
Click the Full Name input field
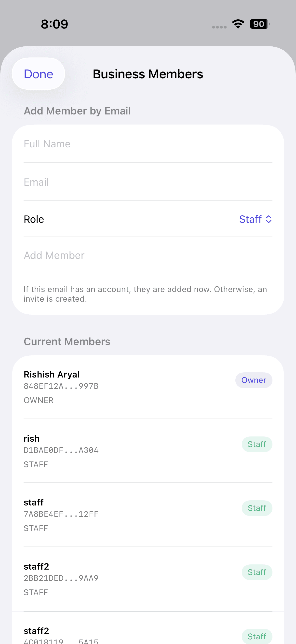coord(147,144)
